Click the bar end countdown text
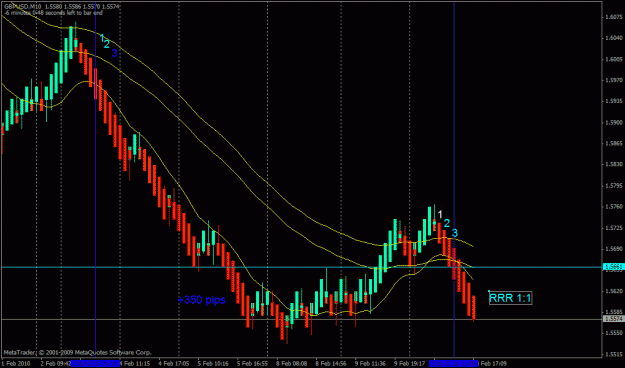This screenshot has width=625, height=368. tap(53, 13)
